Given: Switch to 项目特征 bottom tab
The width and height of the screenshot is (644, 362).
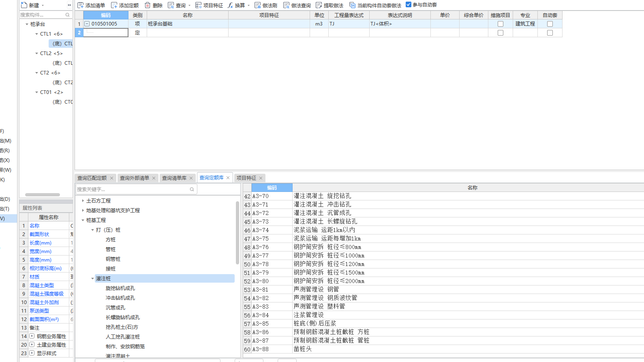Looking at the screenshot, I should click(x=246, y=178).
